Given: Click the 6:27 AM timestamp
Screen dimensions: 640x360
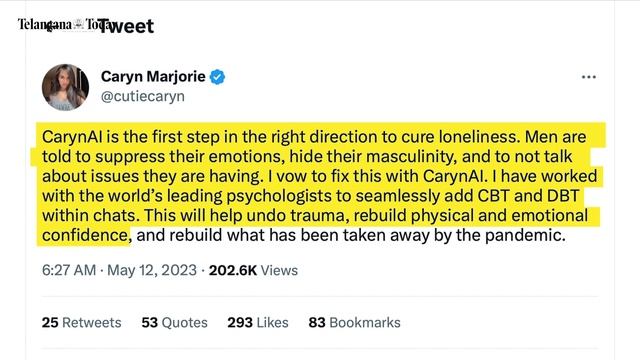Looking at the screenshot, I should point(69,270).
